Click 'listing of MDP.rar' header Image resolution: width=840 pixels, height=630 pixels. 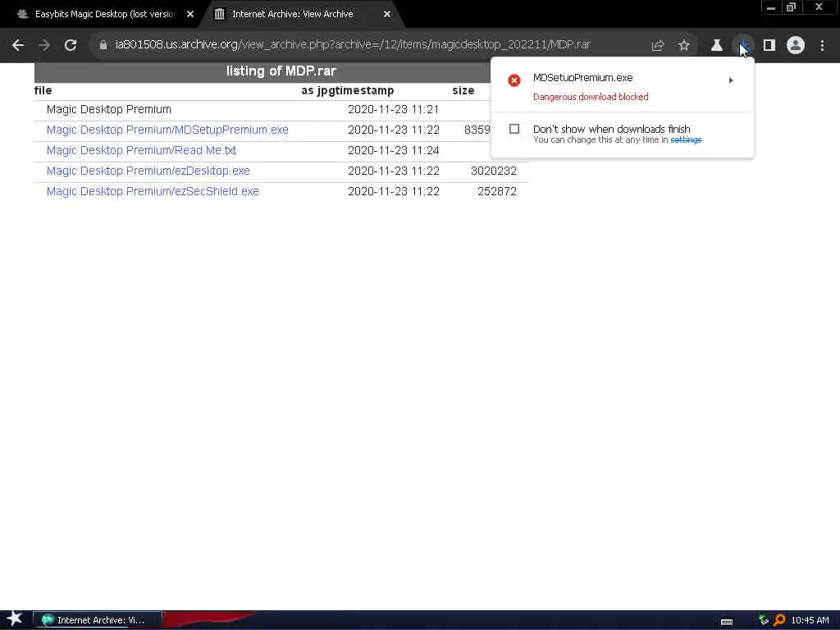point(281,71)
